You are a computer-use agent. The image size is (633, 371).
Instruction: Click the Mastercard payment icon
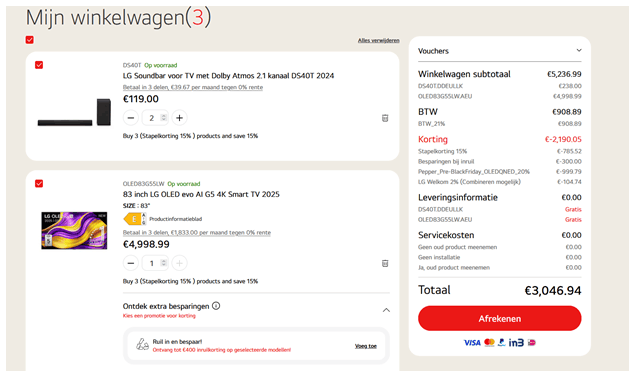489,342
